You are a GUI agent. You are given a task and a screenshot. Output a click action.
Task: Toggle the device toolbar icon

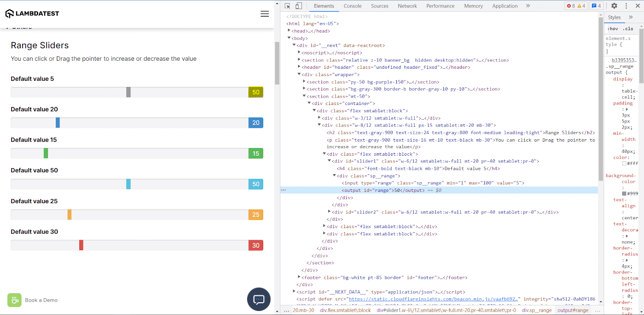299,6
